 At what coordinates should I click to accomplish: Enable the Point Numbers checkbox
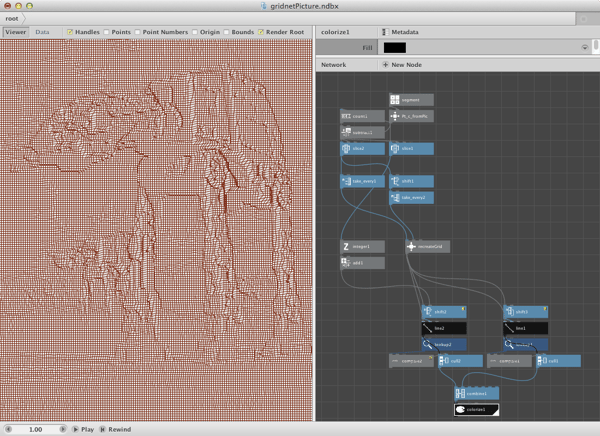(137, 32)
